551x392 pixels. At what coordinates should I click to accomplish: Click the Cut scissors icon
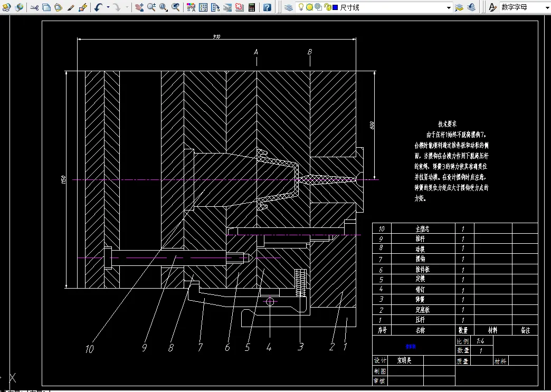(34, 7)
